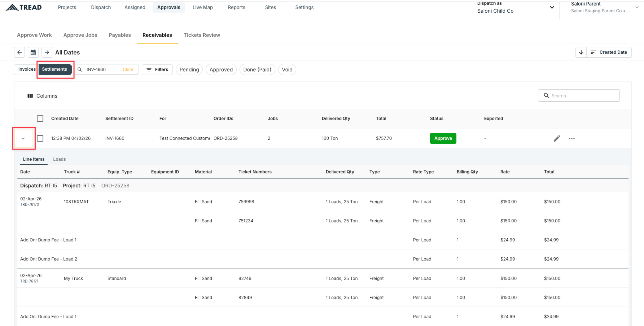This screenshot has height=326, width=644.
Task: Click ticket number 751234
Action: click(x=246, y=221)
